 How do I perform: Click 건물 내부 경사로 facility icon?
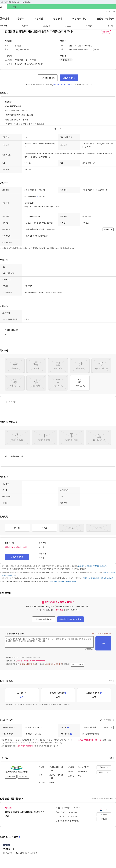tap(98, 437)
